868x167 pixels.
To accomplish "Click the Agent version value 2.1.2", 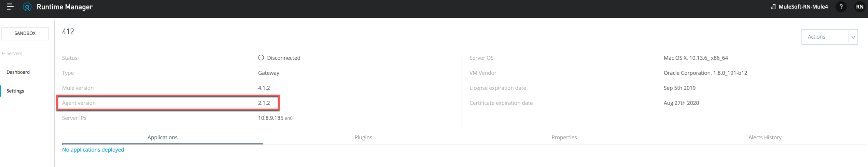I will coord(264,103).
